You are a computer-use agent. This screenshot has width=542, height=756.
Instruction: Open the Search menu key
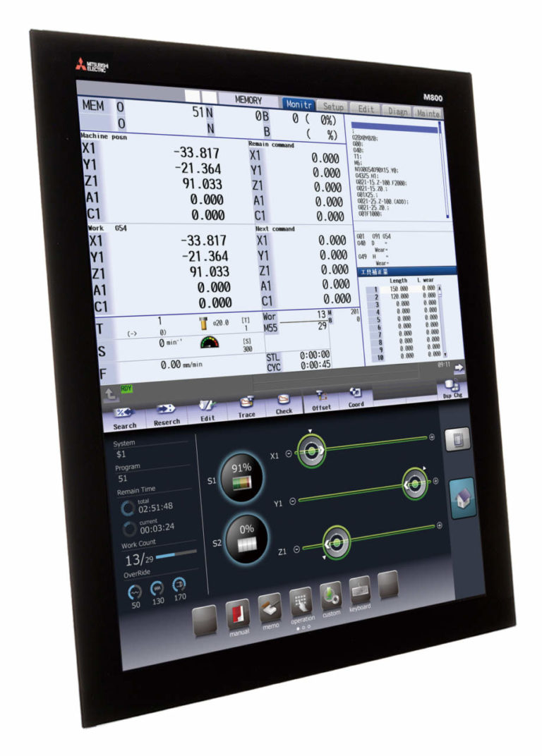point(124,418)
